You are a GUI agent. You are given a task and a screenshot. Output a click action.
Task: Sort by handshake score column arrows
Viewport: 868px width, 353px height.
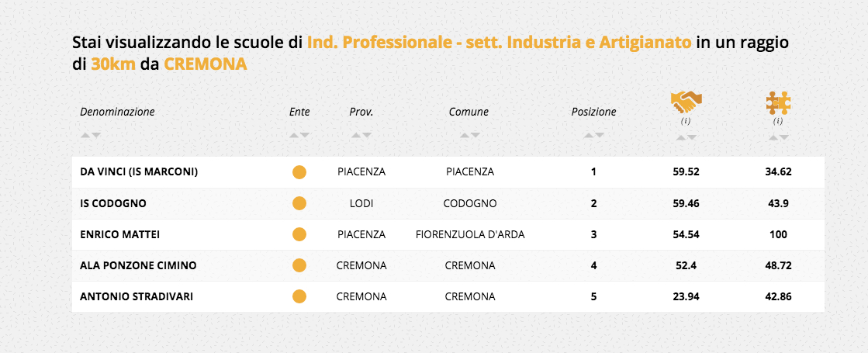[x=686, y=137]
